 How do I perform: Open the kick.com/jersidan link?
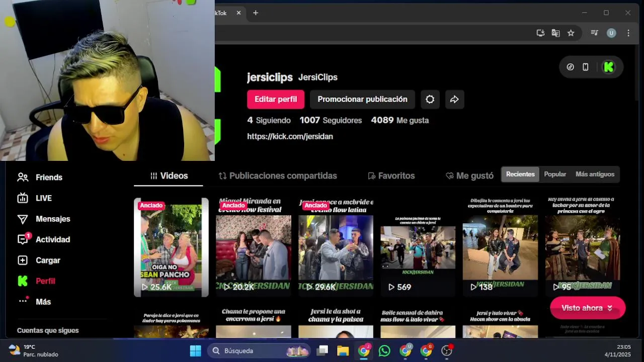pos(290,137)
